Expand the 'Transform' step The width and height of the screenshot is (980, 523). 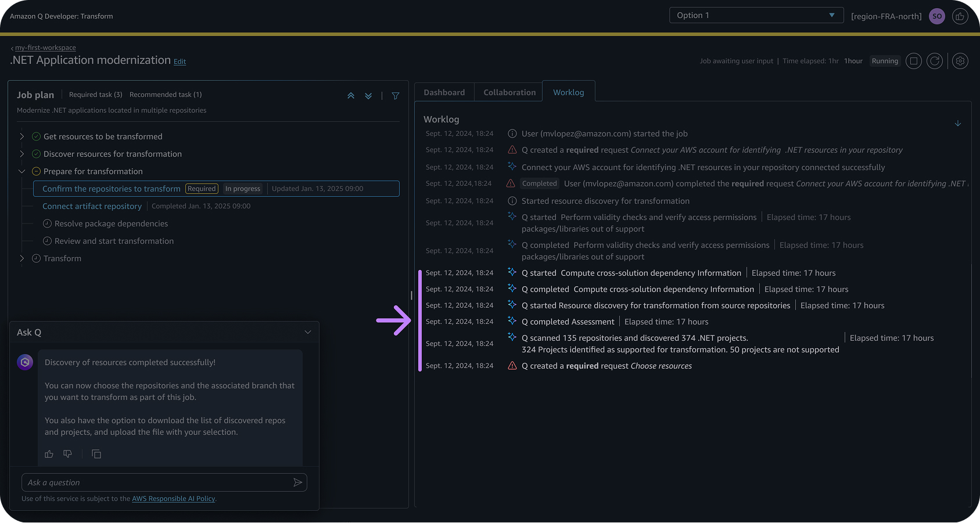(22, 258)
